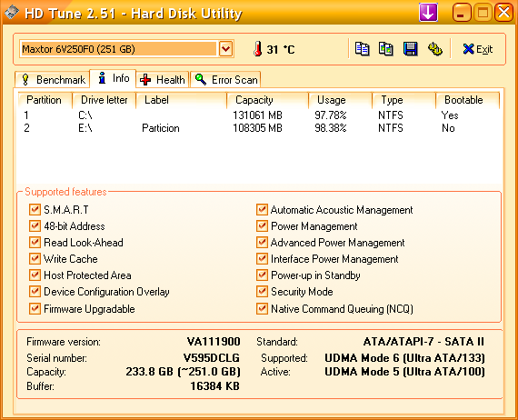Click serial number V595DCLG value

pos(212,358)
